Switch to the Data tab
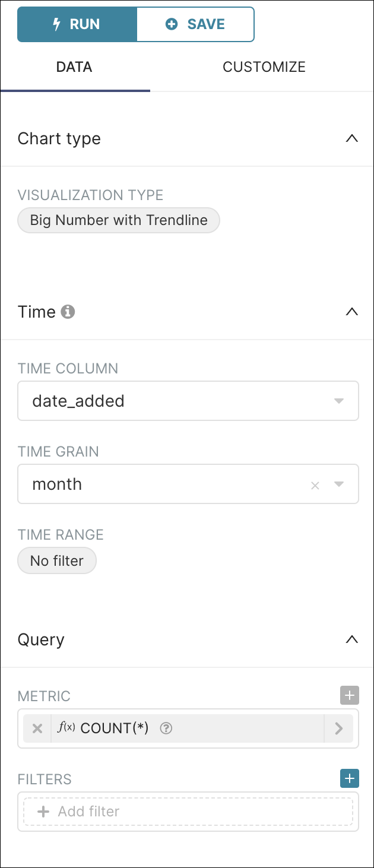374x868 pixels. pyautogui.click(x=74, y=67)
